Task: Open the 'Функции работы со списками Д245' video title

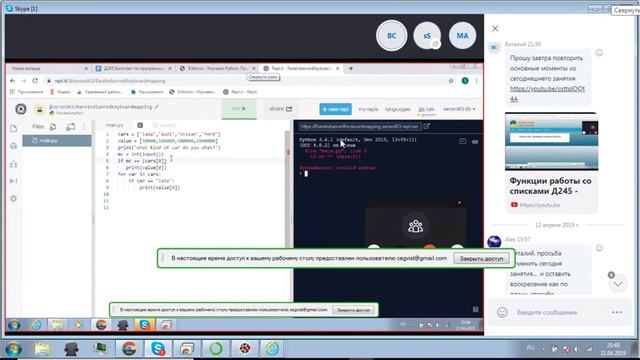Action: tap(550, 186)
